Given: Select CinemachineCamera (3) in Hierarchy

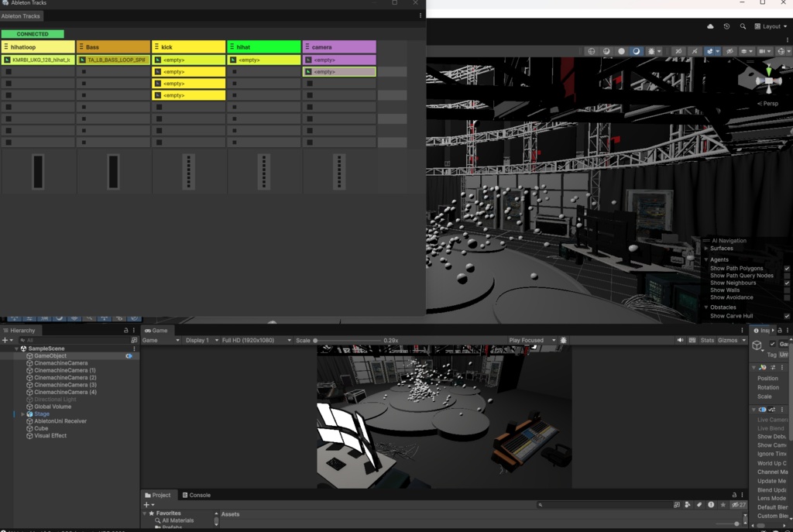Looking at the screenshot, I should click(x=65, y=385).
